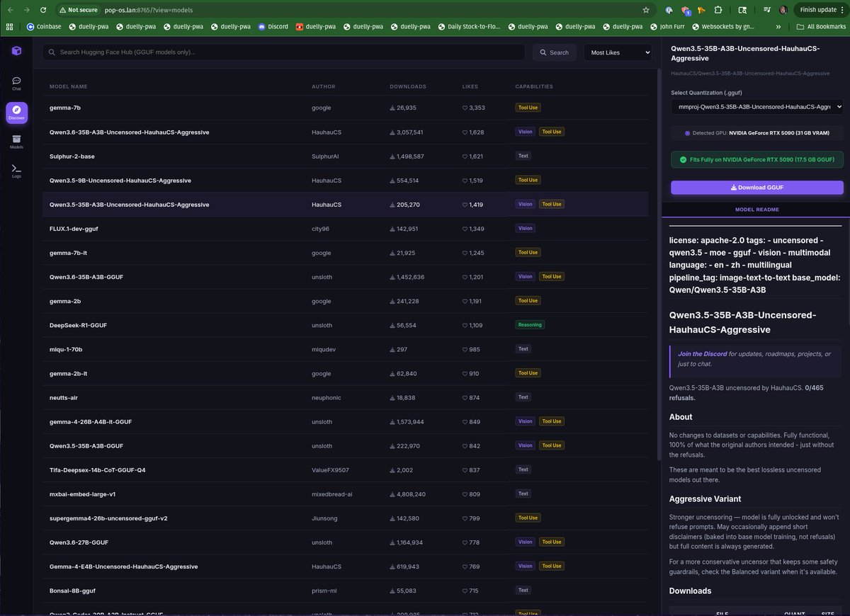Open the media controls toolbar icon
850x616 pixels.
766,10
